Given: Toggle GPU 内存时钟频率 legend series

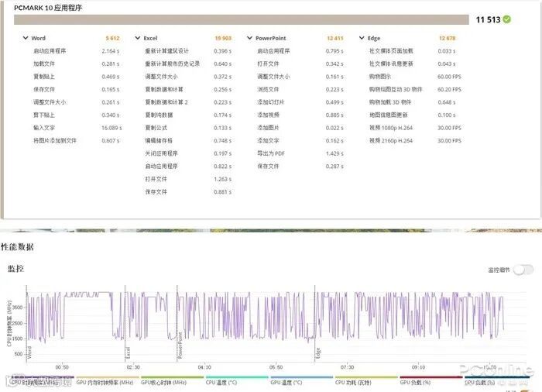Looking at the screenshot, I should point(108,381).
